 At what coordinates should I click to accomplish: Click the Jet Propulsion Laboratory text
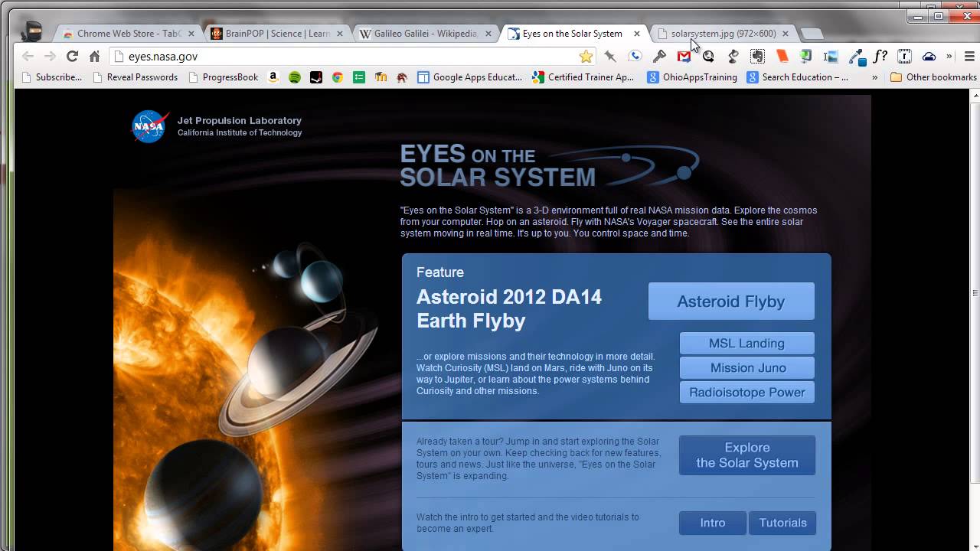click(x=240, y=120)
